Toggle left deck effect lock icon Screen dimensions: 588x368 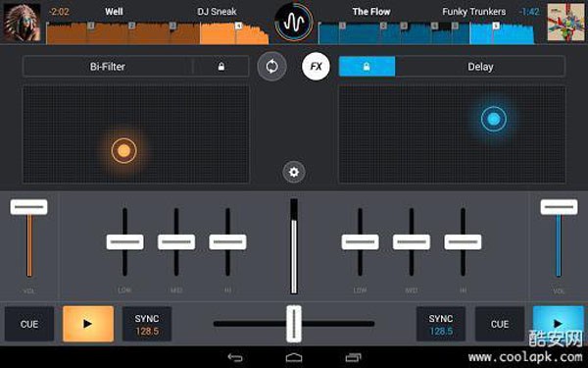[x=221, y=67]
